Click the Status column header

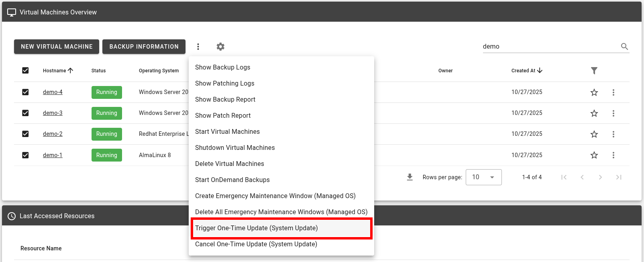pyautogui.click(x=98, y=71)
